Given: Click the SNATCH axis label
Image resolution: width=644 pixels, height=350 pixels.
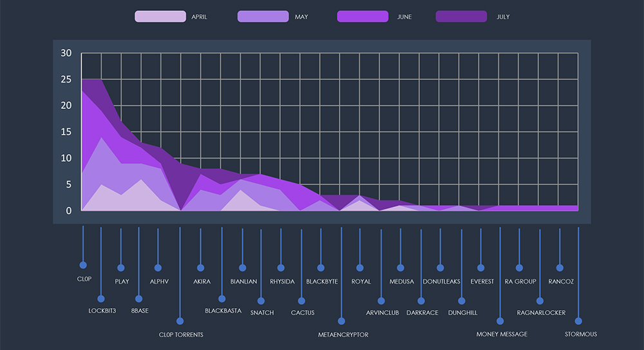Looking at the screenshot, I should [262, 313].
